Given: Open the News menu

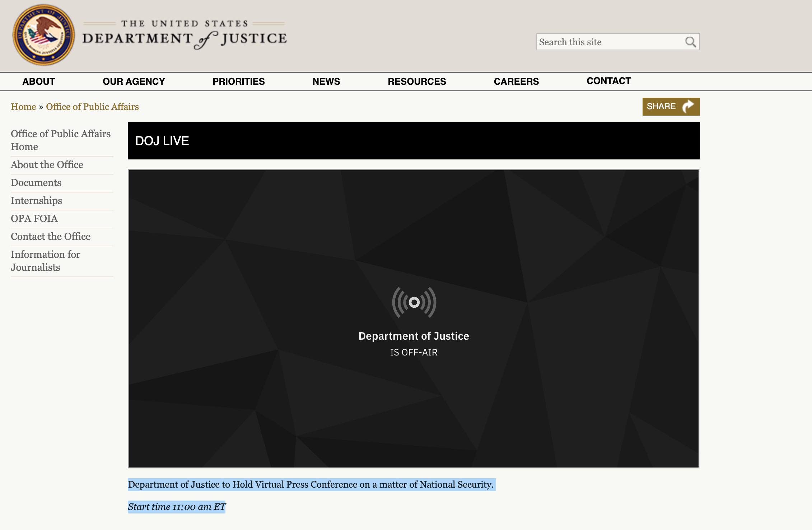Looking at the screenshot, I should pos(326,82).
